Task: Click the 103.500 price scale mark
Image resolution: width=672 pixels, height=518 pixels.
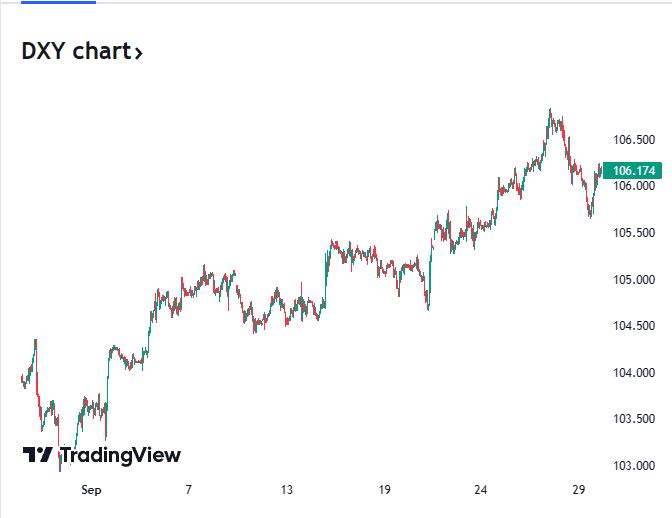Action: point(634,419)
